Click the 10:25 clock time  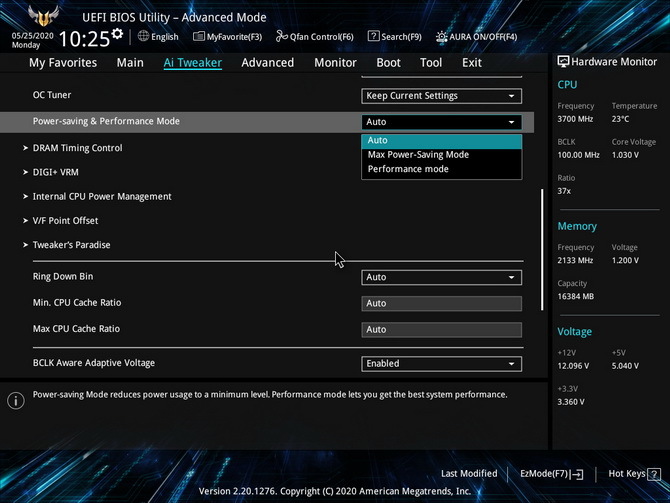pos(84,38)
